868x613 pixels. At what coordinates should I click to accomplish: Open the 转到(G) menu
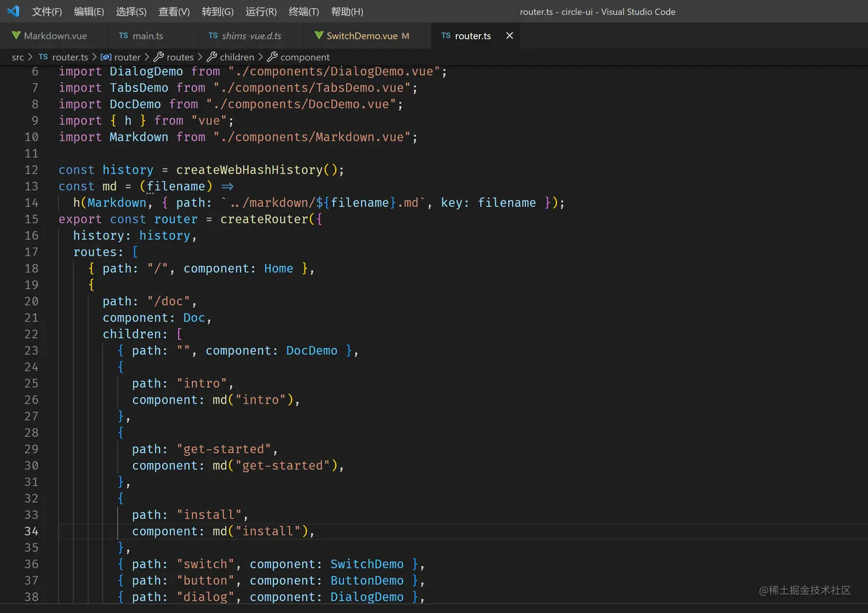click(x=218, y=11)
